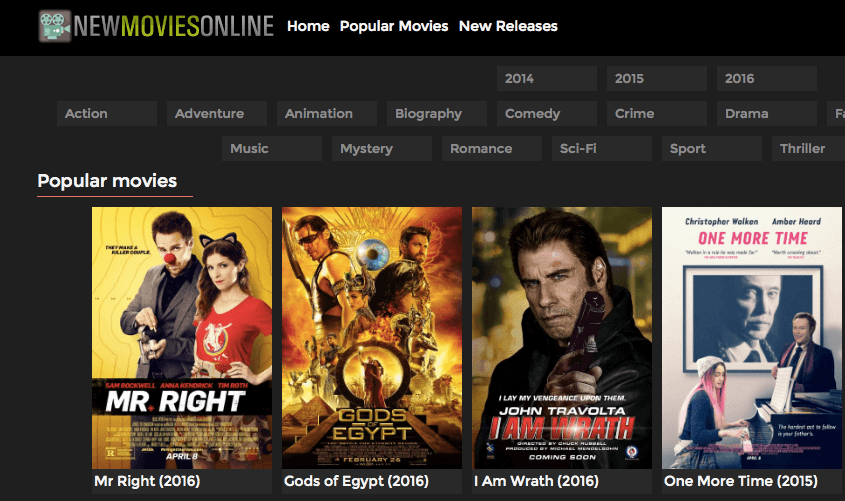Choose the Animation genre tag
The image size is (845, 501).
(327, 114)
